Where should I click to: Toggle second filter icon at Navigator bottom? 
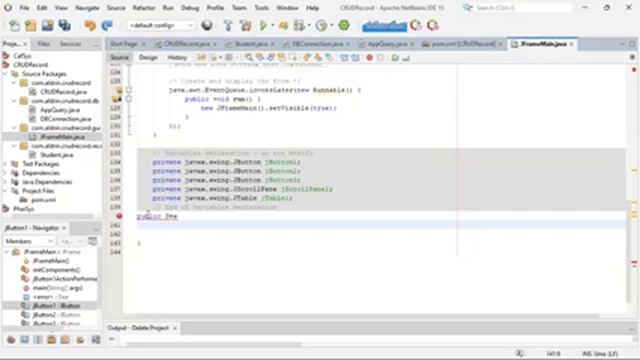coord(24,339)
